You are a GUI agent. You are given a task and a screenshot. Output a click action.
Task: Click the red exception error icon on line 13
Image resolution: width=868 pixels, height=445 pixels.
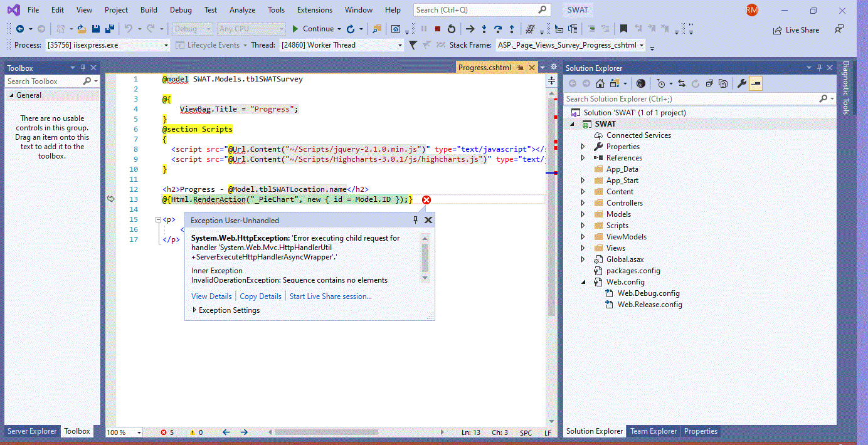tap(426, 199)
